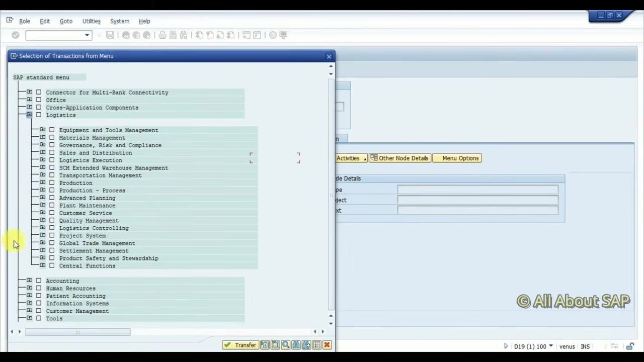Cancel the dialog with the red X icon
Viewport: 644px width, 362px height.
coord(327,345)
